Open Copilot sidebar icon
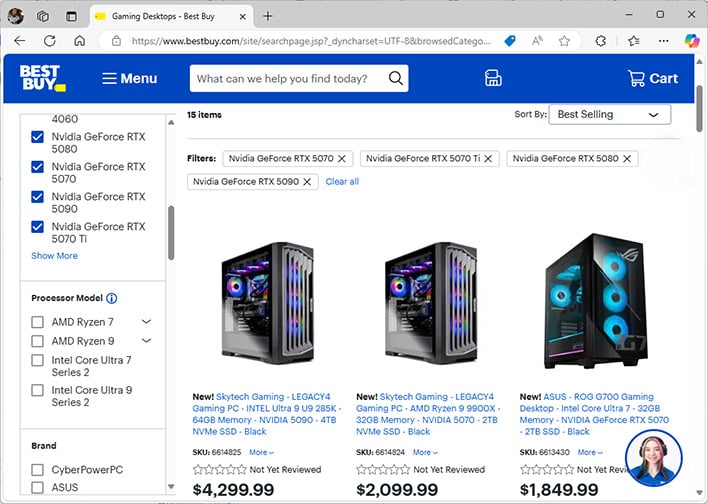Image resolution: width=708 pixels, height=504 pixels. pos(692,41)
